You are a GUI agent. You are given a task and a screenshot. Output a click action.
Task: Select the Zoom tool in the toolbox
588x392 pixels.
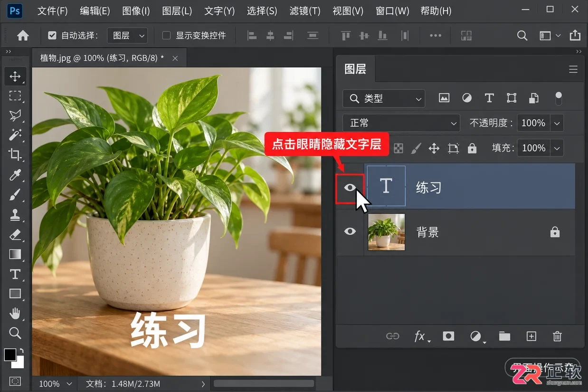pyautogui.click(x=15, y=333)
